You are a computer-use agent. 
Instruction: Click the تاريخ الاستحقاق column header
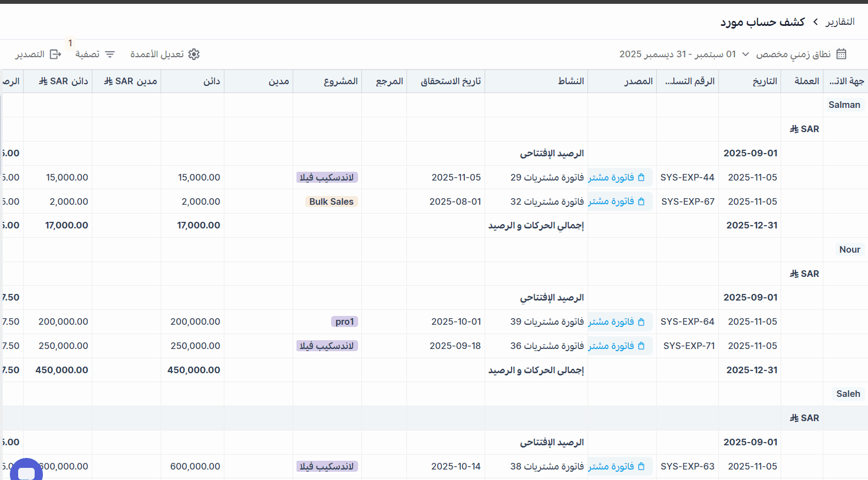click(x=446, y=81)
